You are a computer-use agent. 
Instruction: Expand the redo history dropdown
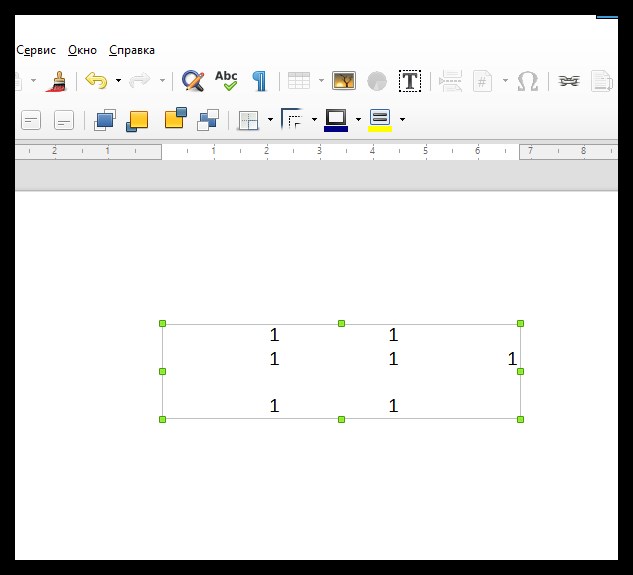tap(162, 80)
